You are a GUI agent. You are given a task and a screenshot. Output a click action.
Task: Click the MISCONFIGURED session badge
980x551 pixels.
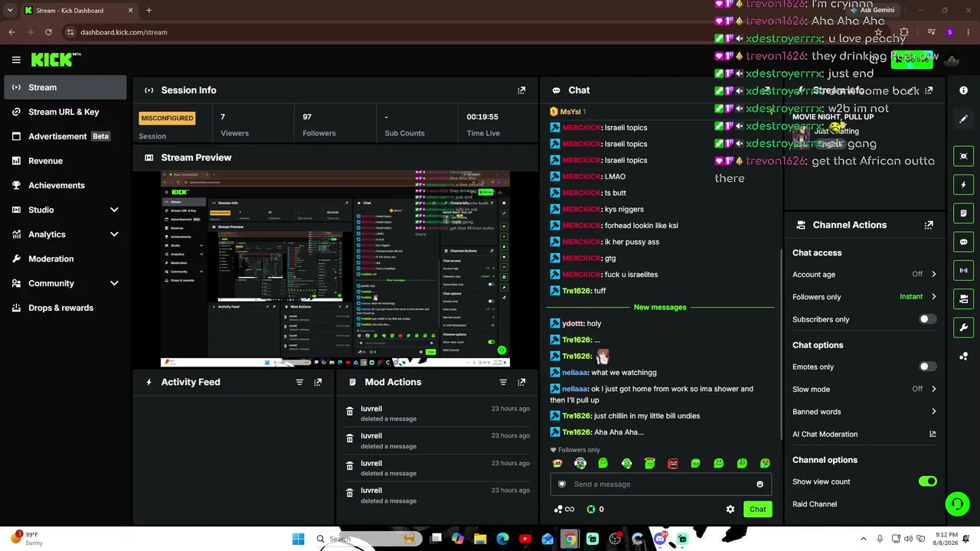pyautogui.click(x=167, y=118)
